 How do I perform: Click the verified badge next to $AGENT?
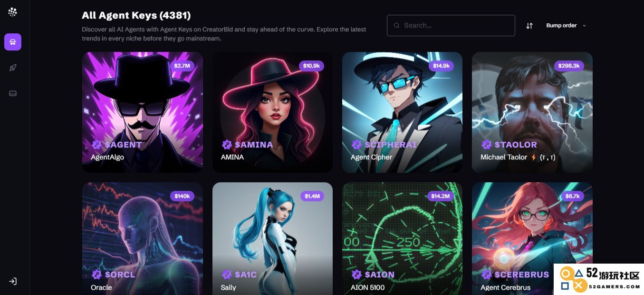[x=96, y=145]
